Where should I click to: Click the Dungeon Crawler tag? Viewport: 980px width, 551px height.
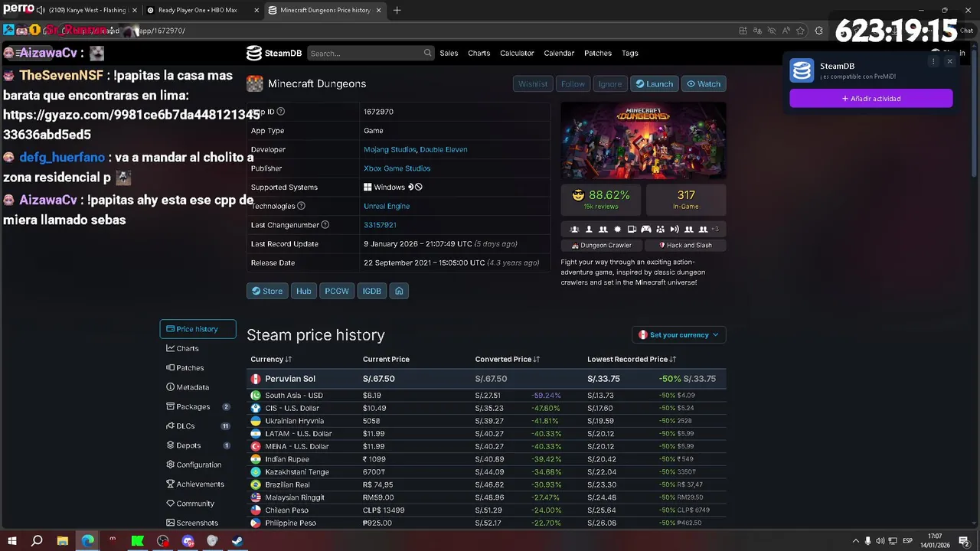pyautogui.click(x=602, y=246)
